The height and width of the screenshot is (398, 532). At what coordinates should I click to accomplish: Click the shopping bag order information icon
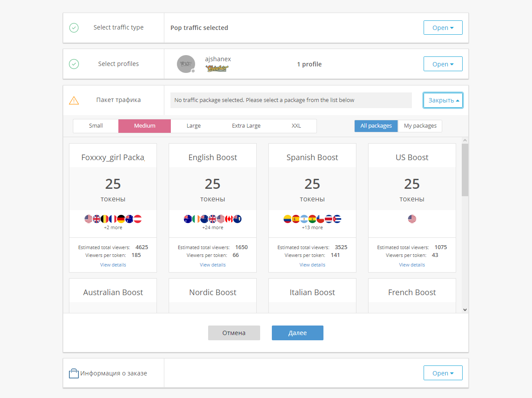point(74,373)
